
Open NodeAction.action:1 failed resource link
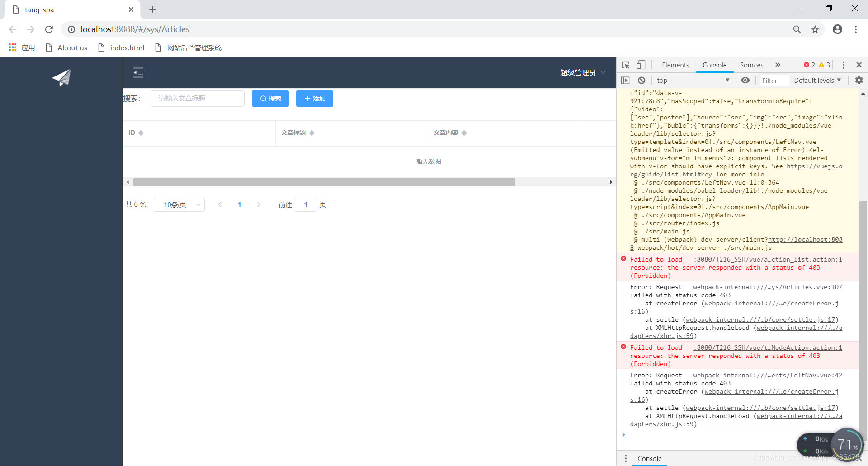[768, 348]
